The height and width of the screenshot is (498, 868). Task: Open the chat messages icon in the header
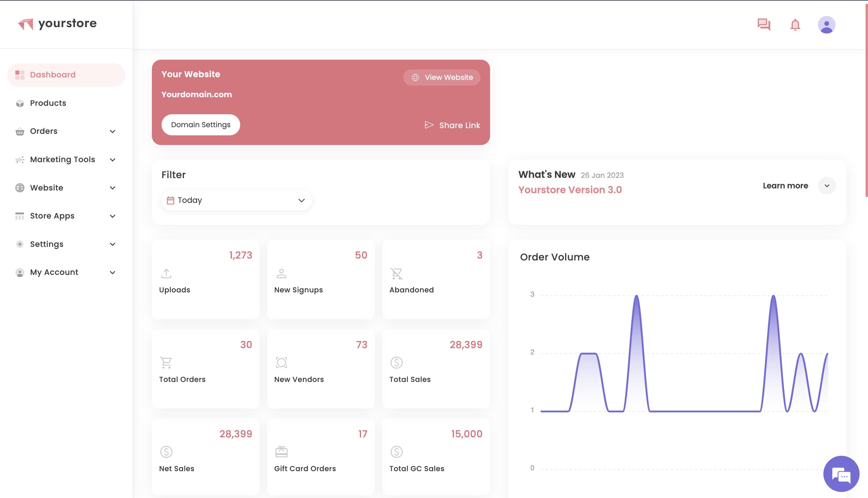(764, 24)
